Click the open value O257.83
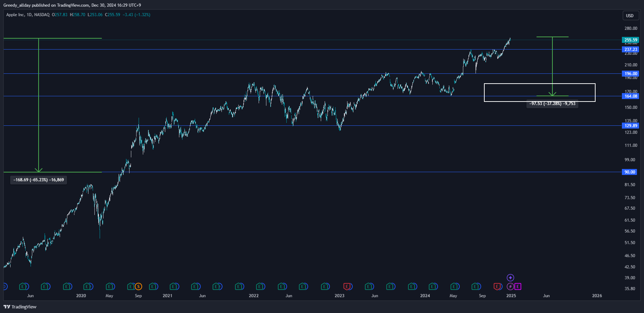 tap(60, 15)
